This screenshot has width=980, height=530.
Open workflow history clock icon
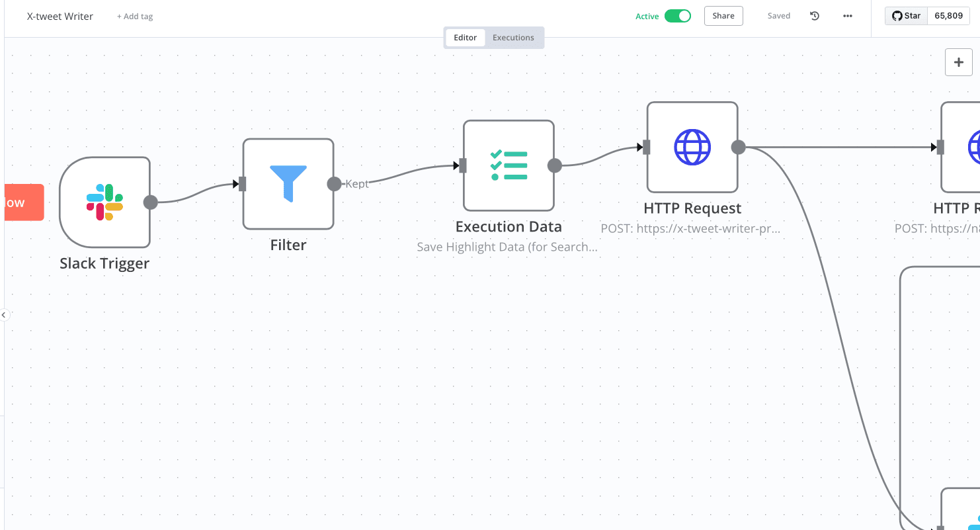click(x=815, y=16)
